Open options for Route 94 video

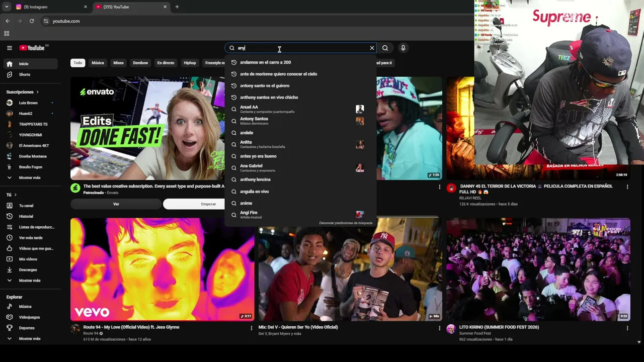(252, 328)
